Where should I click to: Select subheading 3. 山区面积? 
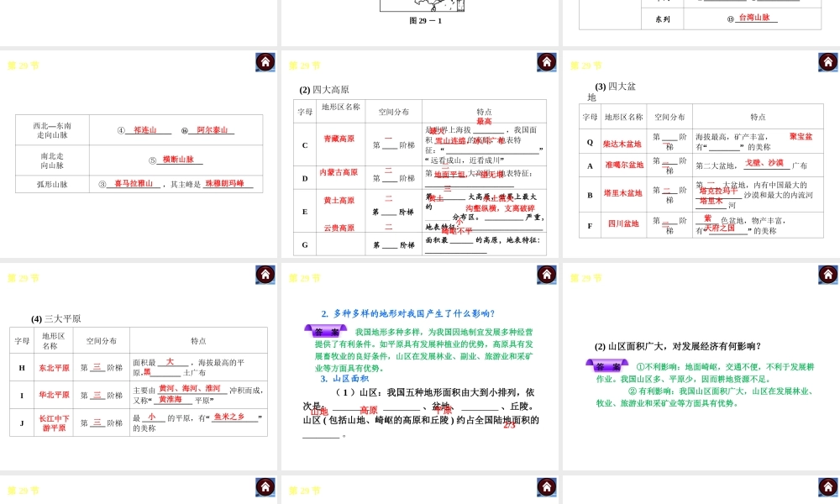[x=344, y=379]
